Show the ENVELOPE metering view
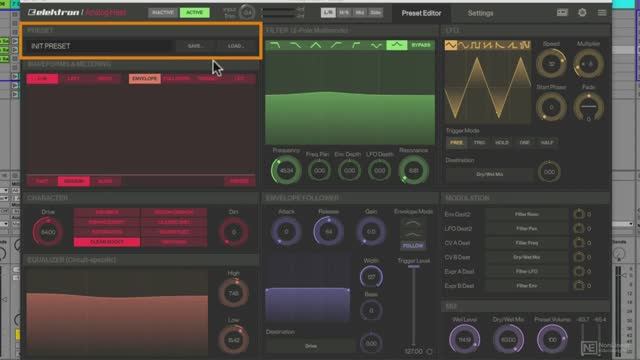The height and width of the screenshot is (360, 640). (144, 78)
